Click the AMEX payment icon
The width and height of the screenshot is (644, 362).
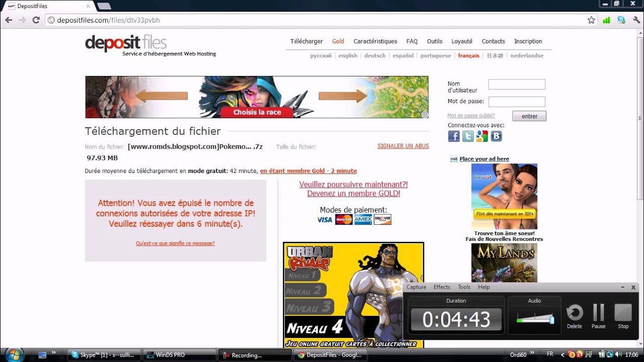pyautogui.click(x=363, y=220)
